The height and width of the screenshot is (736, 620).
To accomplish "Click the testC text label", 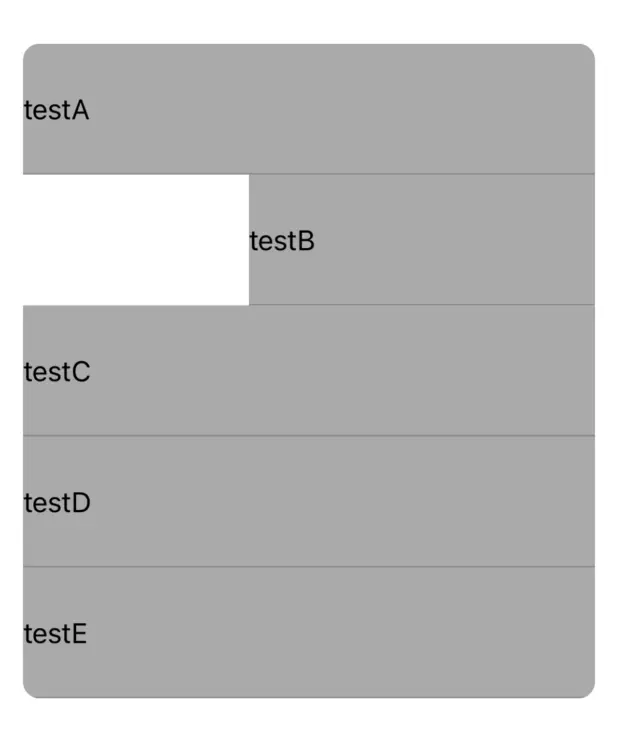I will click(x=57, y=373).
